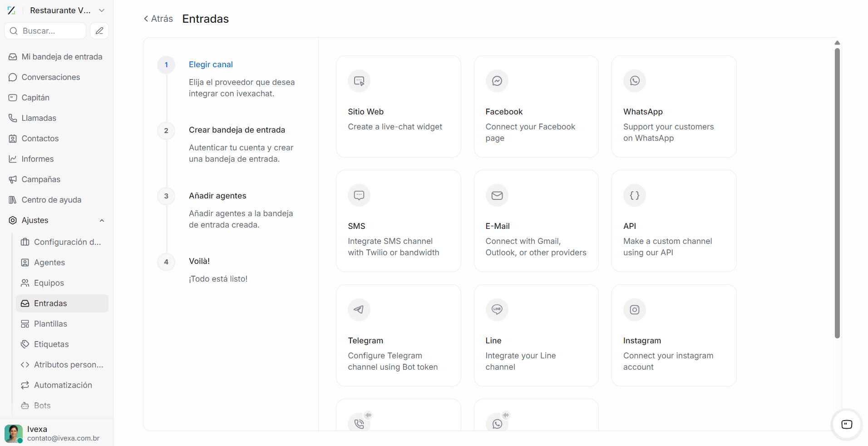Open Etiquetas settings

coord(62,344)
